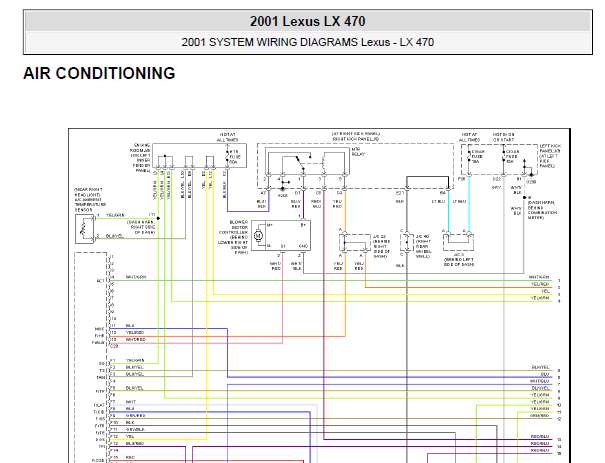Click the 2001 System Wiring Diagrams subtitle
605x463 pixels.
pyautogui.click(x=308, y=42)
